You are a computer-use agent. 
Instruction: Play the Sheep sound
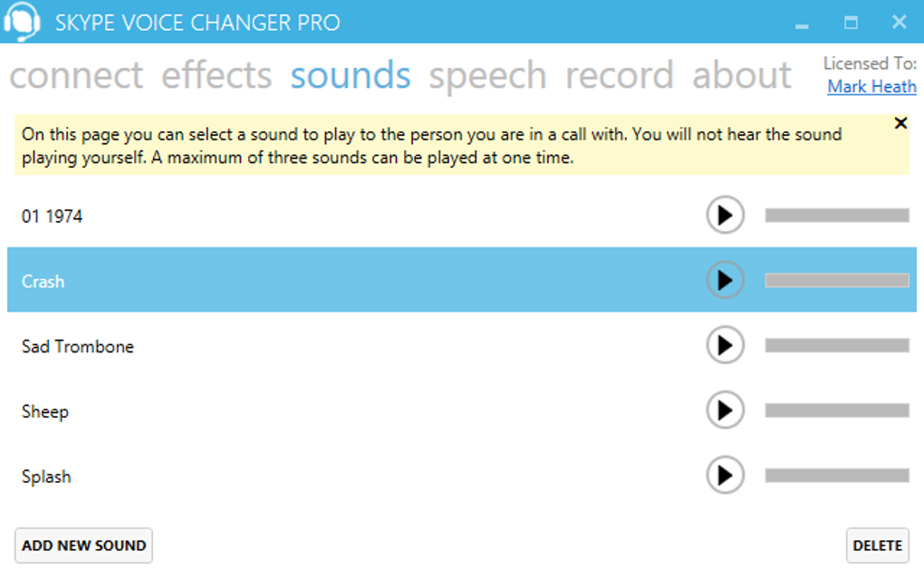coord(725,410)
